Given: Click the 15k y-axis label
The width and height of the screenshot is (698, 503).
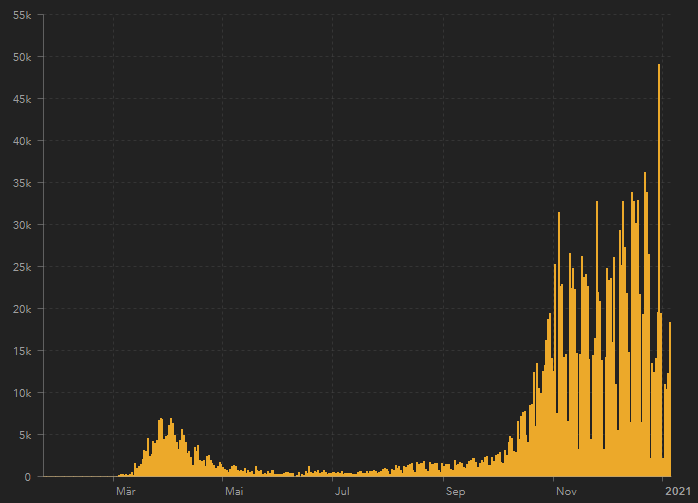Looking at the screenshot, I should (x=22, y=352).
